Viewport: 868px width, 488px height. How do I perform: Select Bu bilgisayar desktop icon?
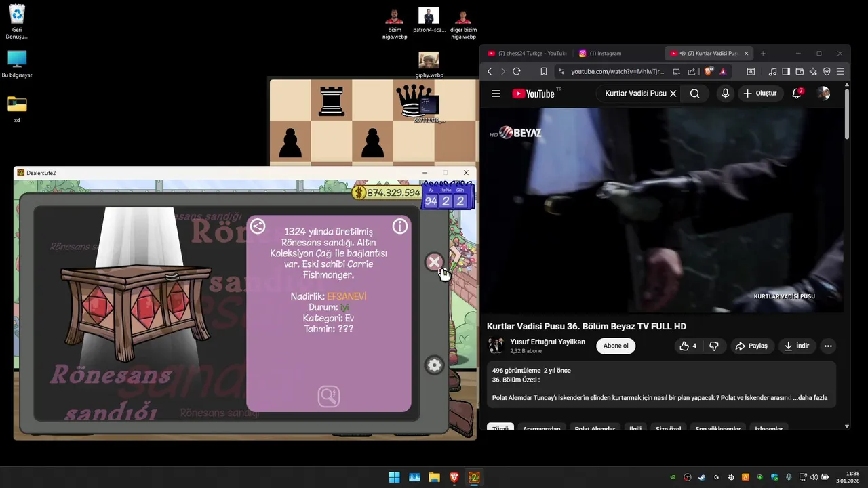(x=17, y=64)
